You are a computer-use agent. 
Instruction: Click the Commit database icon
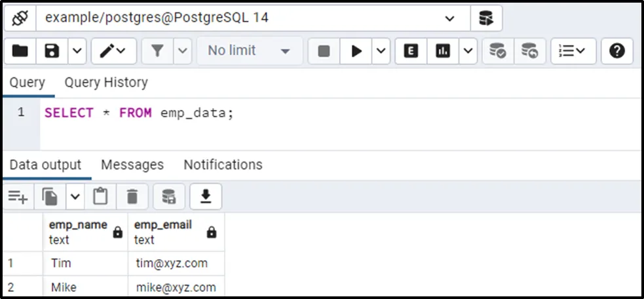(498, 50)
